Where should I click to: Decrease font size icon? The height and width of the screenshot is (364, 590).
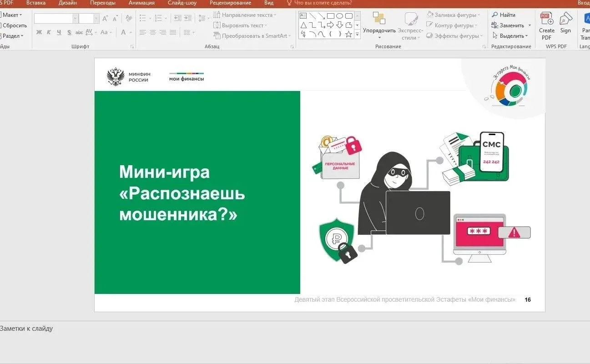tap(115, 19)
